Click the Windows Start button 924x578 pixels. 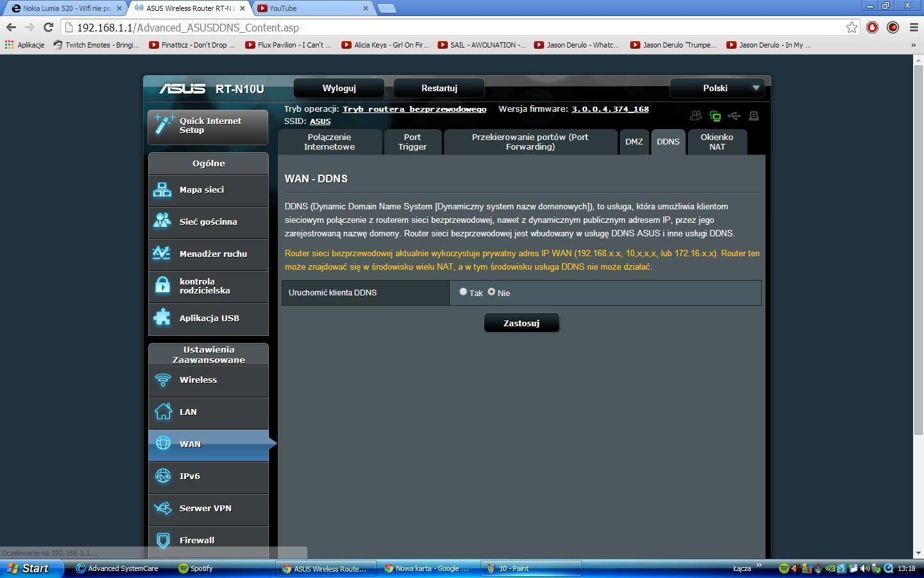[32, 568]
